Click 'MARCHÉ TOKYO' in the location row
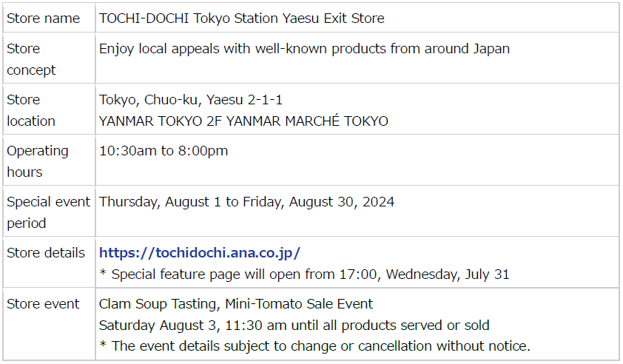The image size is (623, 364). (x=337, y=121)
